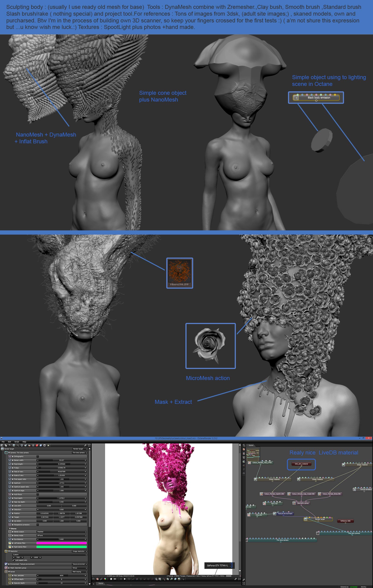Open the wrench settings in inspector toolbar

pos(85,446)
